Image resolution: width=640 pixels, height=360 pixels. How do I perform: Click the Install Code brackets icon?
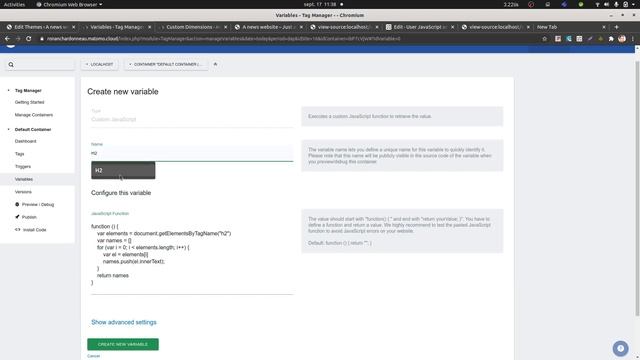pos(17,229)
